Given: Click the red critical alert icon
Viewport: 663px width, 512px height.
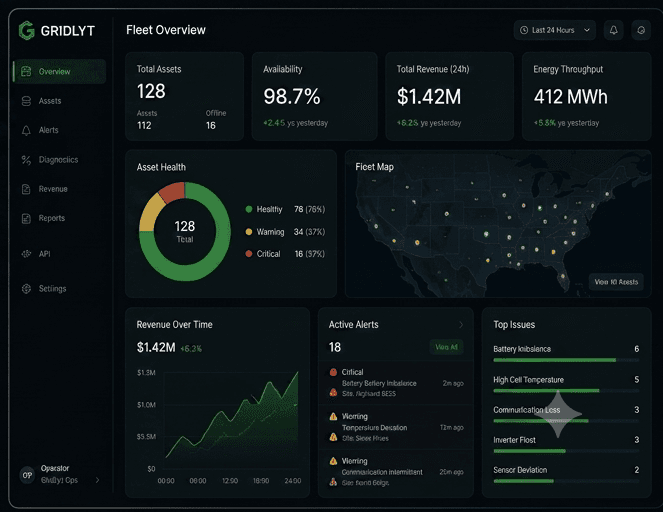Looking at the screenshot, I should (x=333, y=372).
